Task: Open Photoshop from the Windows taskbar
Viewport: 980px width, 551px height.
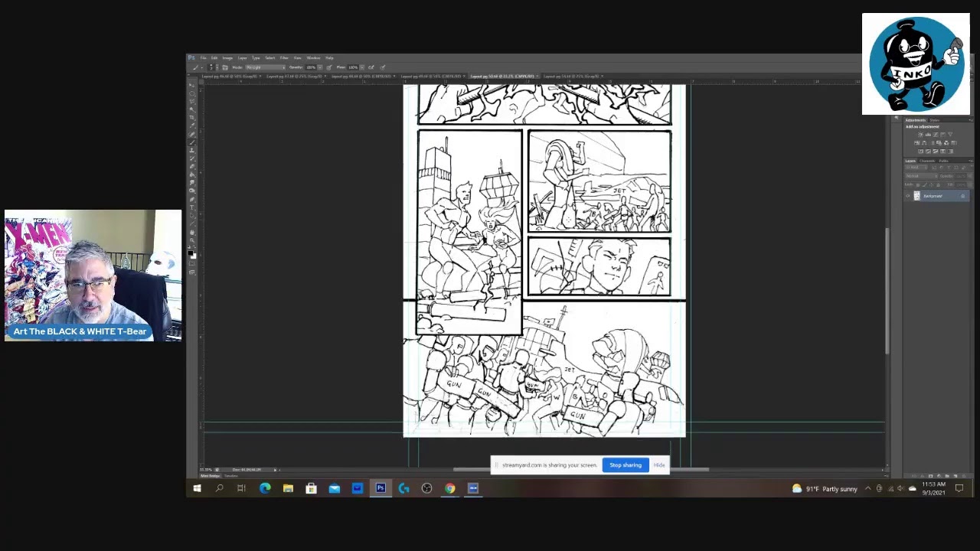Action: coord(381,488)
